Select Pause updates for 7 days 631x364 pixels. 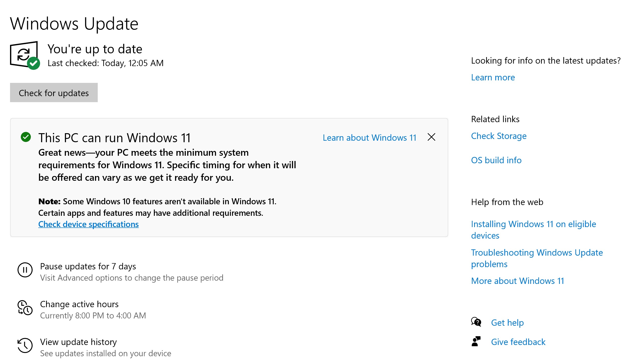88,266
